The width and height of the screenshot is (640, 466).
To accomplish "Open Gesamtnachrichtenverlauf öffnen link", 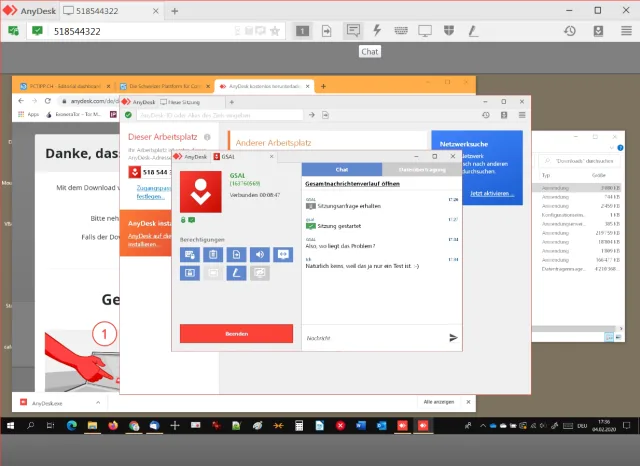I will coord(352,184).
